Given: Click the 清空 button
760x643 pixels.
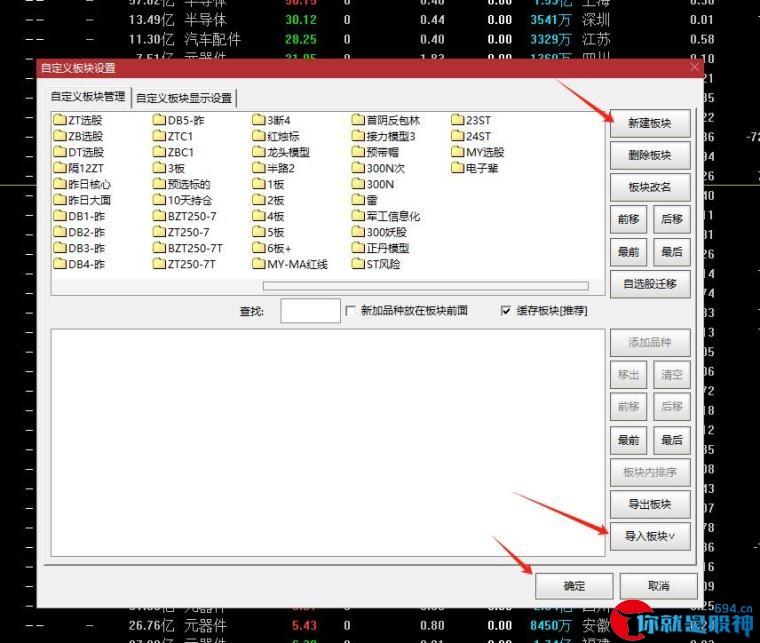Looking at the screenshot, I should tap(672, 375).
